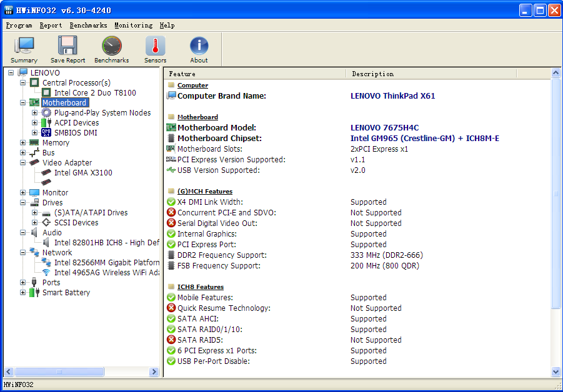Screen dimensions: 563x392
Task: Open the Summary toolbar button
Action: click(x=24, y=49)
